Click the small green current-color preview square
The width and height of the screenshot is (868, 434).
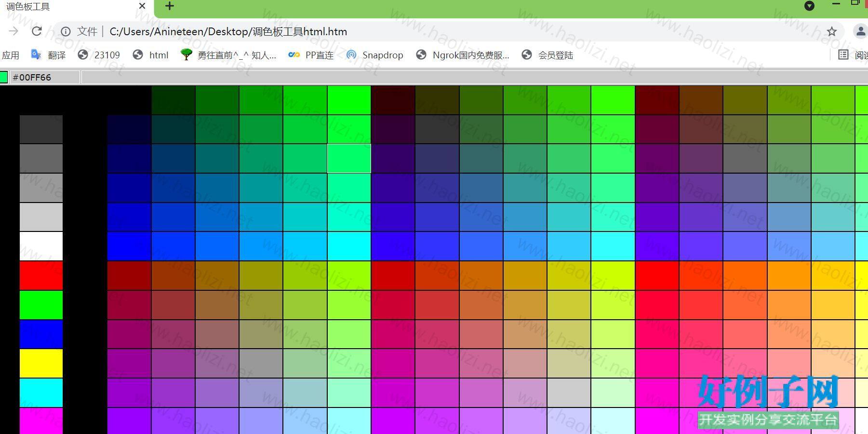pos(4,77)
